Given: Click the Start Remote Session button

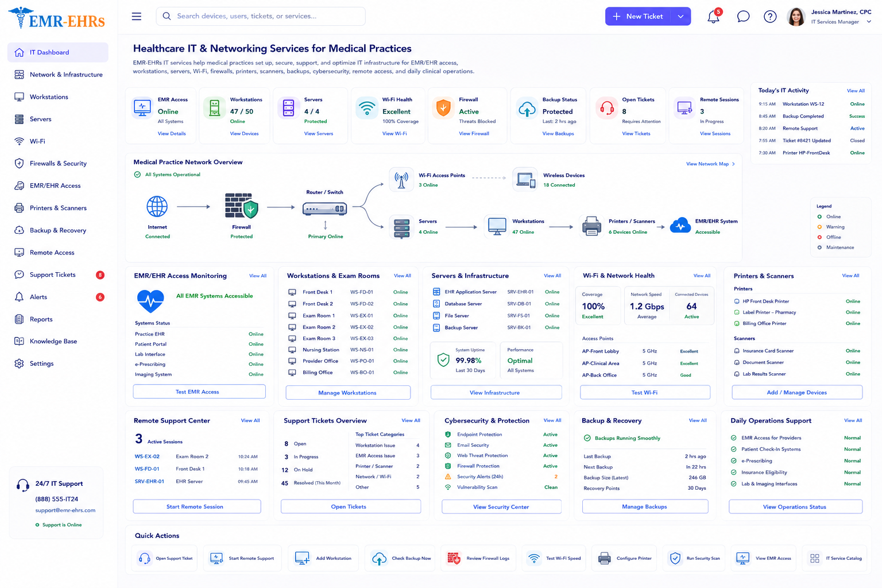Looking at the screenshot, I should tap(197, 506).
